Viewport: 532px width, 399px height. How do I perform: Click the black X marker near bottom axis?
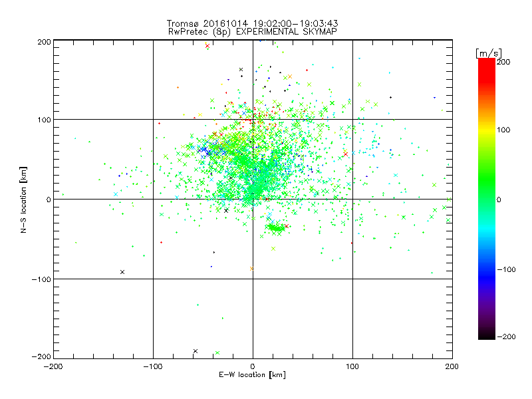click(x=196, y=351)
